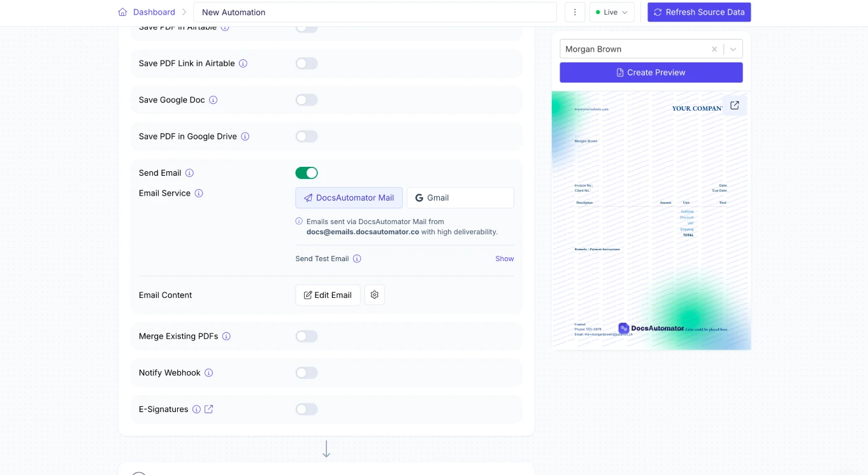Screen dimensions: 868x475
Task: Open preview in new window icon
Action: pos(734,106)
